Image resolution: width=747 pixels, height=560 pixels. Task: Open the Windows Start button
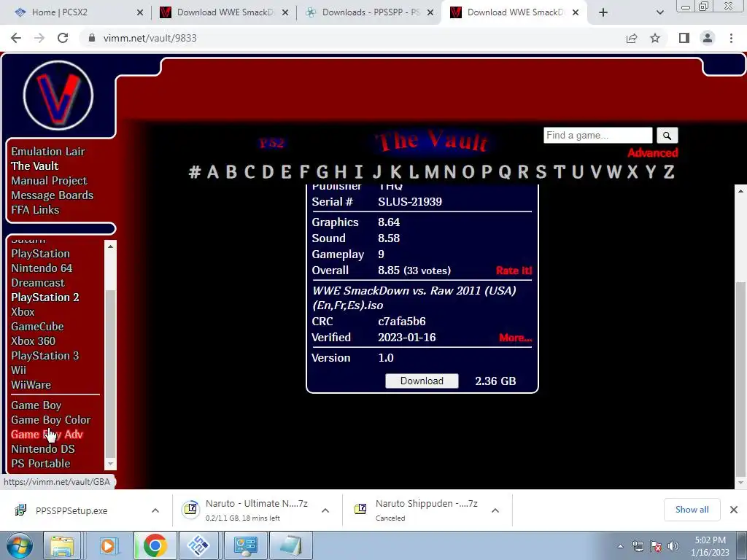[20, 545]
